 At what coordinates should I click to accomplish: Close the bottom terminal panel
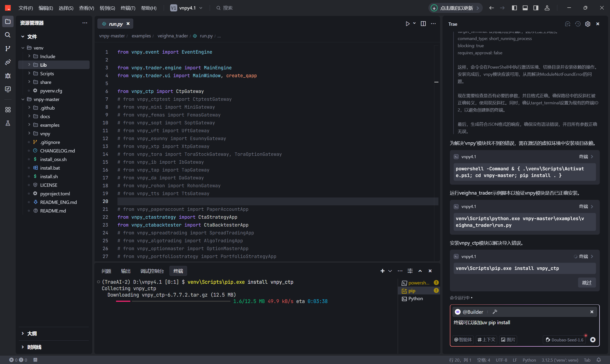(430, 271)
